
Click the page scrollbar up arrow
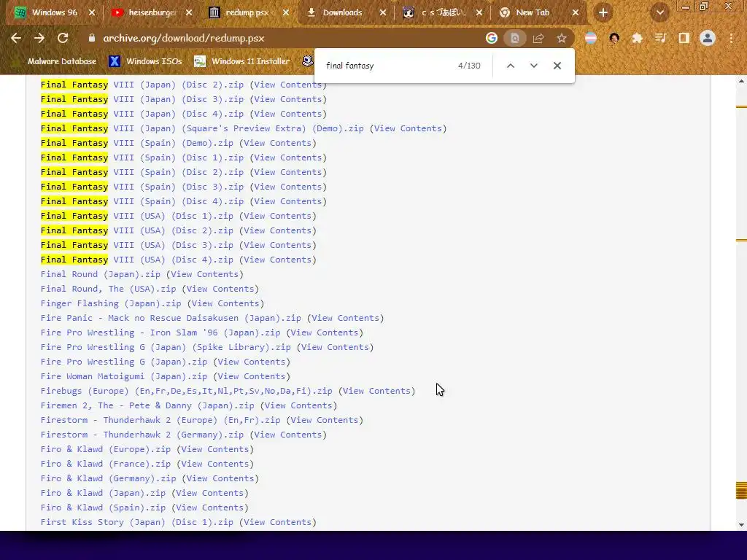pos(741,82)
